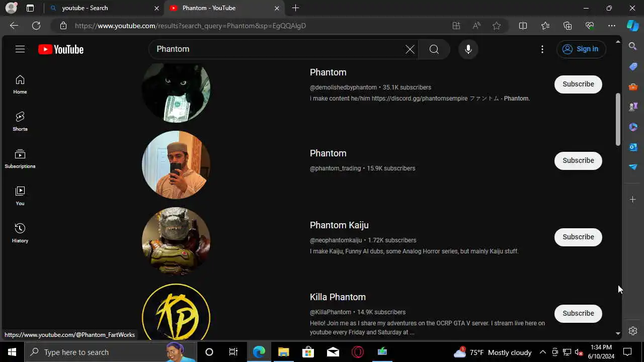Close the Phantom - YouTube tab
Viewport: 644px width, 362px height.
click(277, 8)
